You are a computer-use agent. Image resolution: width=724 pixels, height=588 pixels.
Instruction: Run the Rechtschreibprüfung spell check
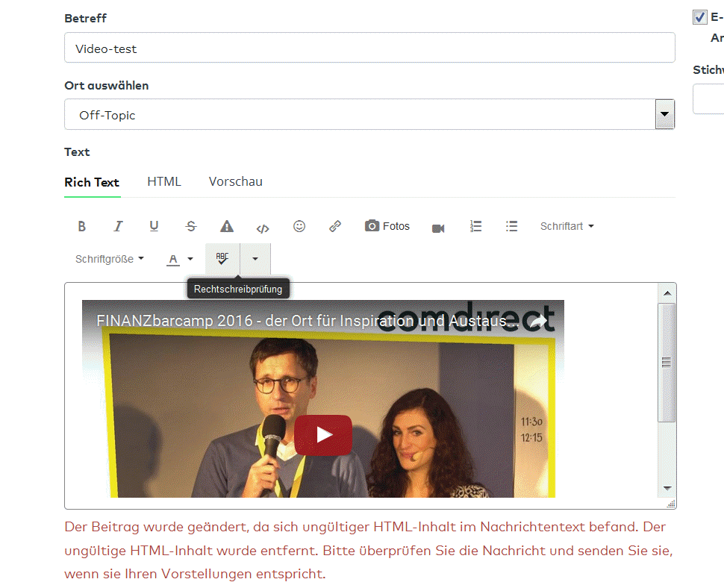click(x=222, y=259)
